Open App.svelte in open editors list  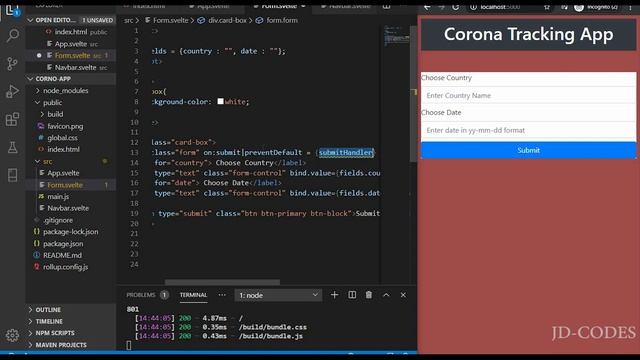71,44
